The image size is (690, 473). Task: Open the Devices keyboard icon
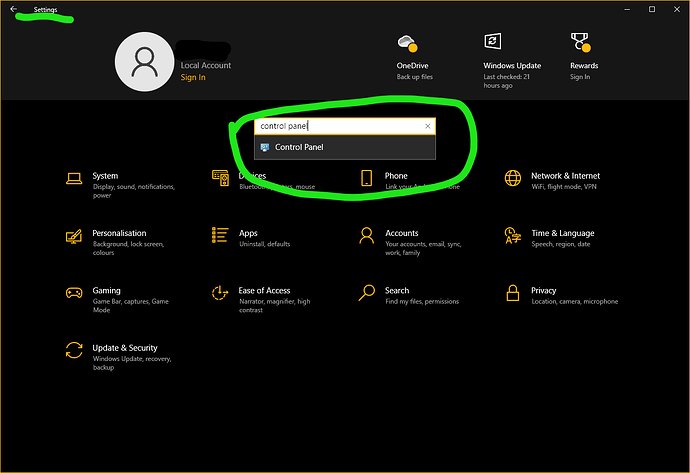[x=220, y=178]
